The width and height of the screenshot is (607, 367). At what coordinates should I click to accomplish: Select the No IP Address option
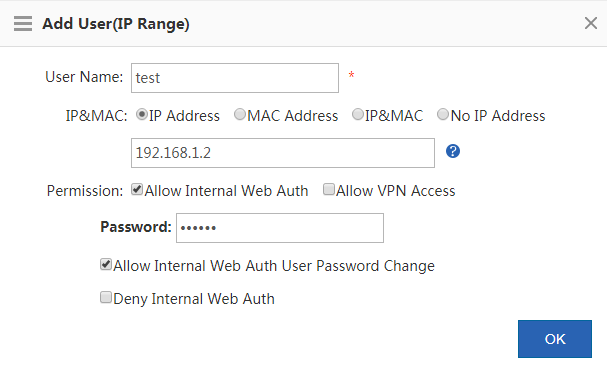click(443, 115)
